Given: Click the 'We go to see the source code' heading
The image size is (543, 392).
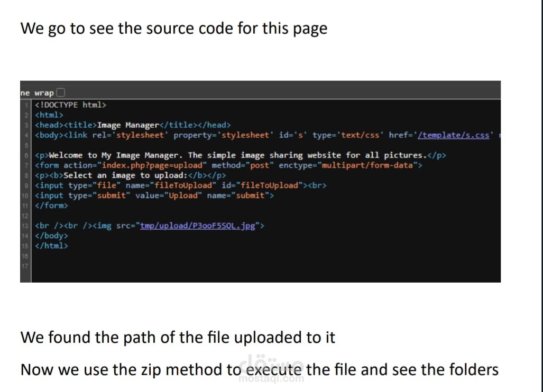Looking at the screenshot, I should pyautogui.click(x=174, y=29).
